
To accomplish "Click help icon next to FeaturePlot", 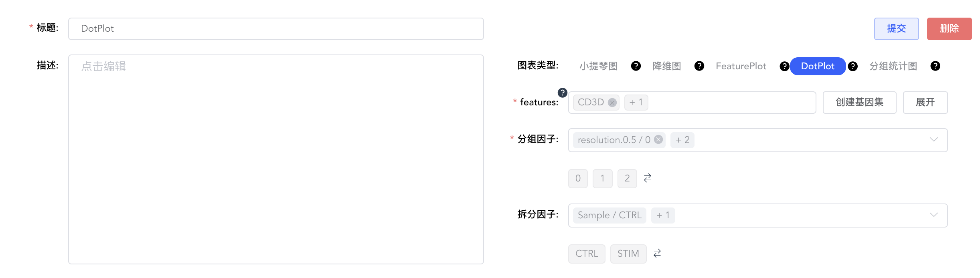I will click(x=784, y=66).
